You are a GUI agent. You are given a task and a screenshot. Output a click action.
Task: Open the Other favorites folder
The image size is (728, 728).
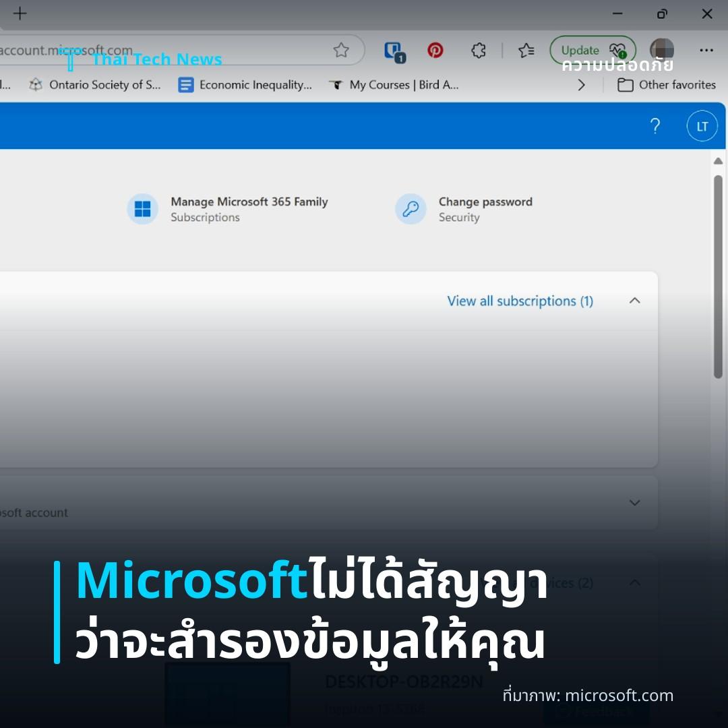[x=667, y=85]
